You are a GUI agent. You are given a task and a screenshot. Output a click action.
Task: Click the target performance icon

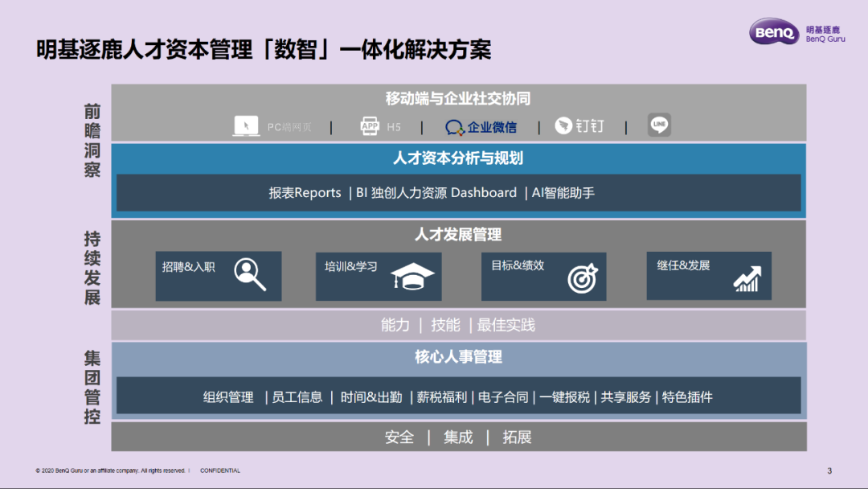pos(583,277)
